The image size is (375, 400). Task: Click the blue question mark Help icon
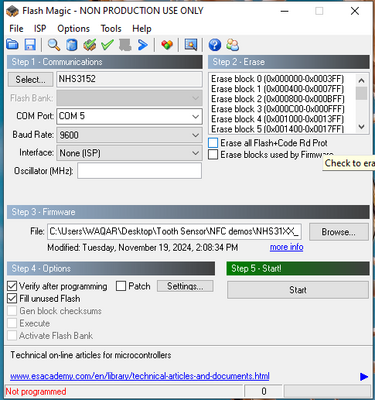pos(215,45)
